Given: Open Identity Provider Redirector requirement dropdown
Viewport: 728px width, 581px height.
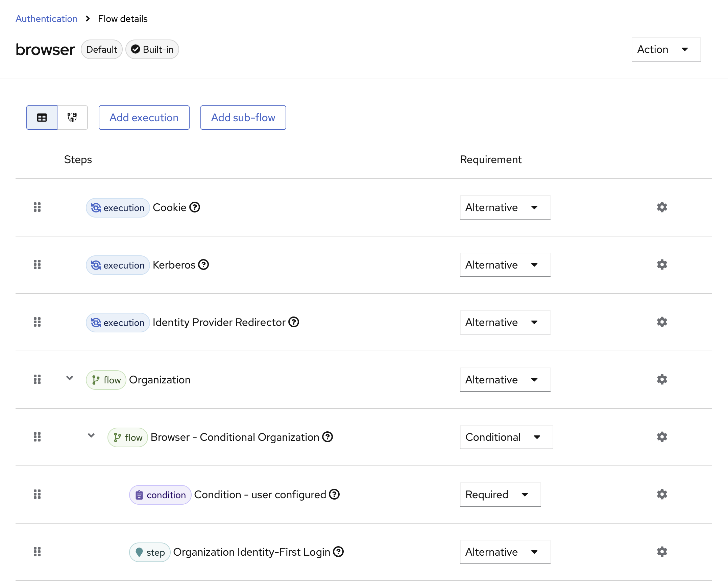Looking at the screenshot, I should coord(505,322).
